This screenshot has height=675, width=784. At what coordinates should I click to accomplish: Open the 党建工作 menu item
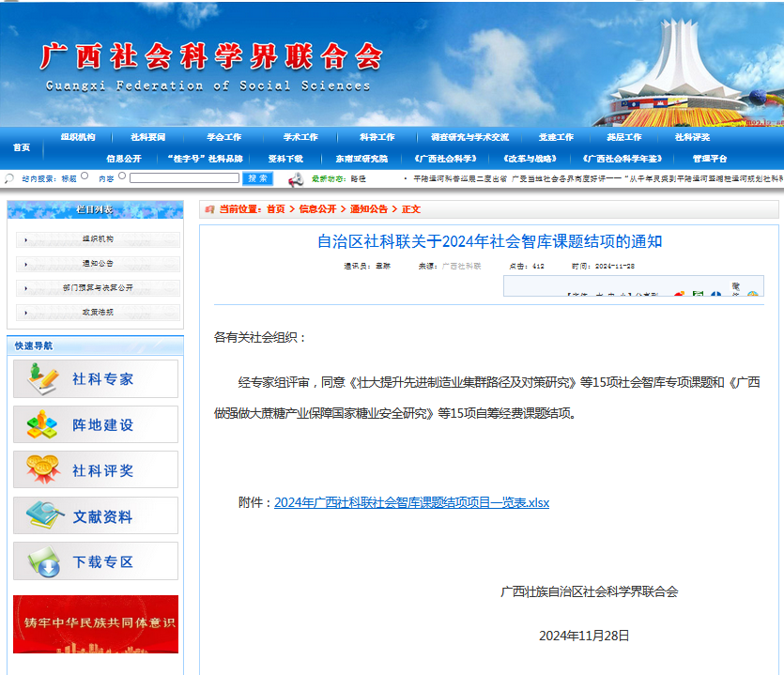(x=556, y=137)
